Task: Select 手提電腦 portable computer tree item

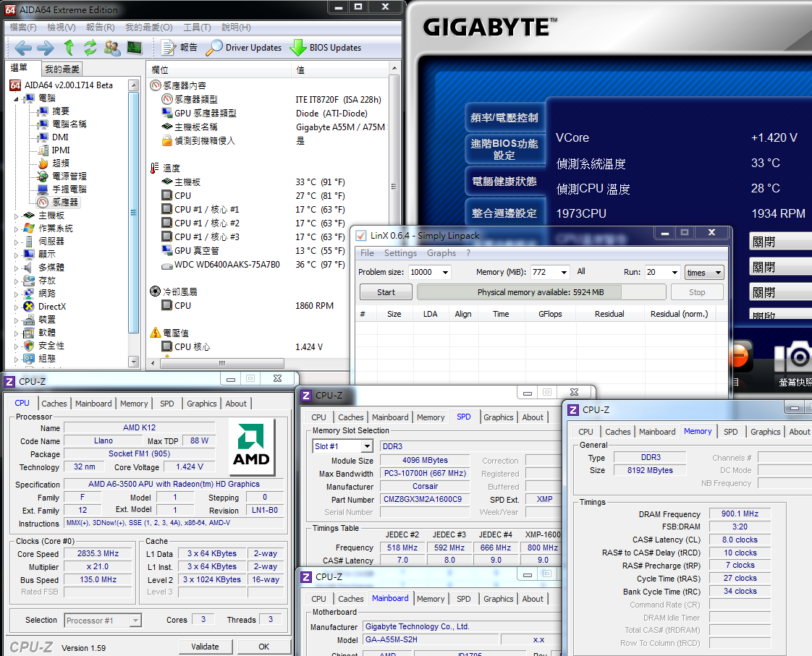Action: point(62,189)
